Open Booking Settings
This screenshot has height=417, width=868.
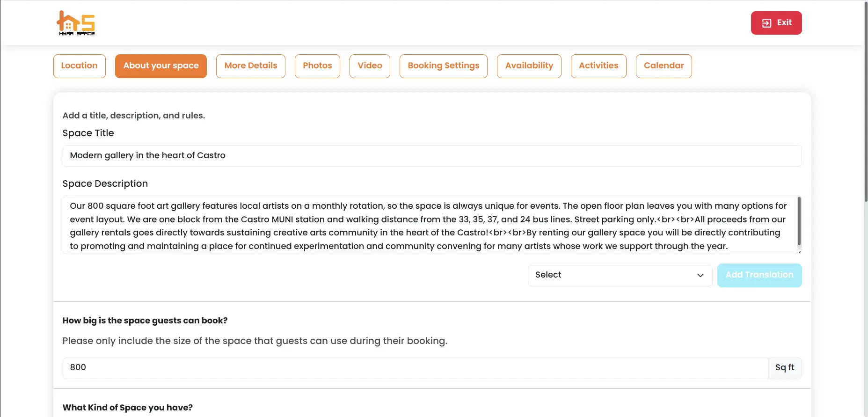pos(443,66)
